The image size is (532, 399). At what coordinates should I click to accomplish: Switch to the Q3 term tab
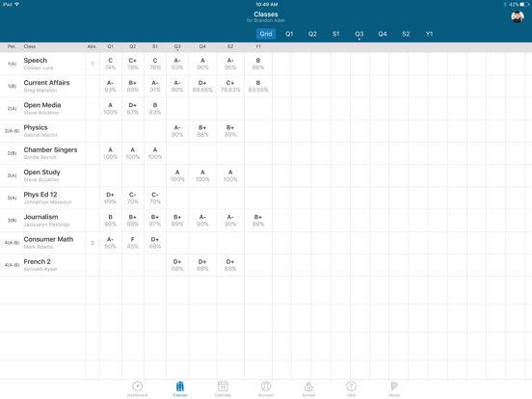359,34
